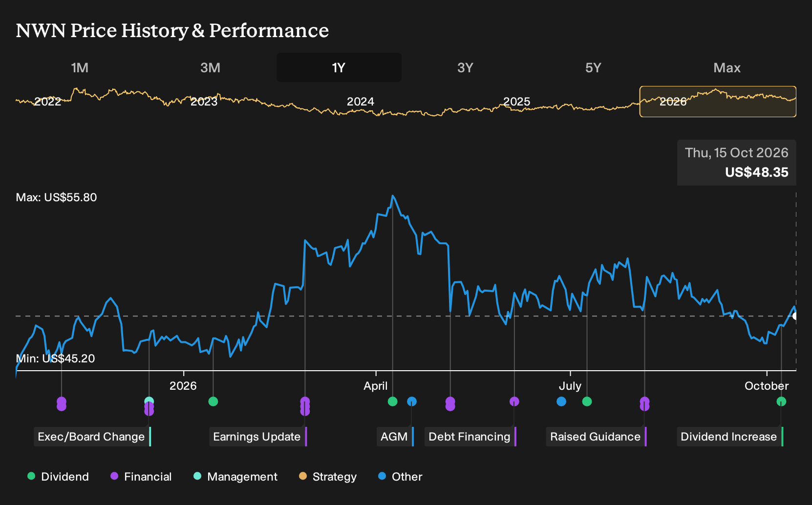Click the teal management event marker before 2026

point(149,401)
